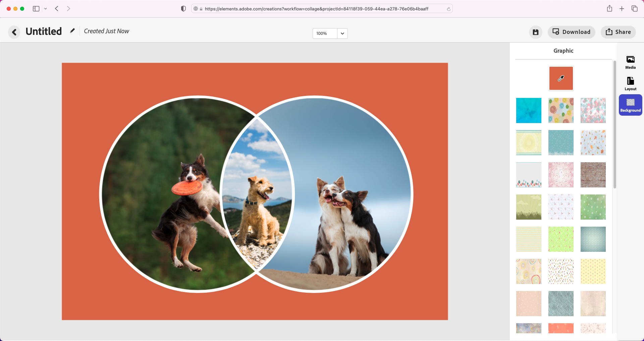The height and width of the screenshot is (341, 644).
Task: Click the 100% zoom input field
Action: [x=325, y=34]
